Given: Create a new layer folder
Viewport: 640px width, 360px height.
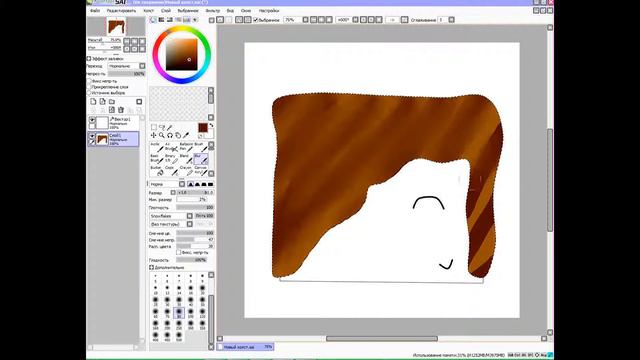Looking at the screenshot, I should (112, 102).
